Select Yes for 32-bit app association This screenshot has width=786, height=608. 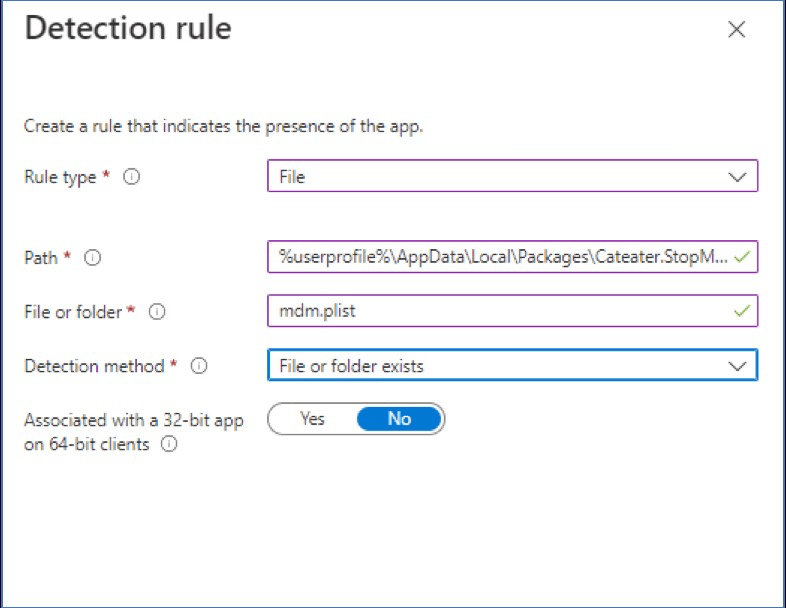pos(312,419)
